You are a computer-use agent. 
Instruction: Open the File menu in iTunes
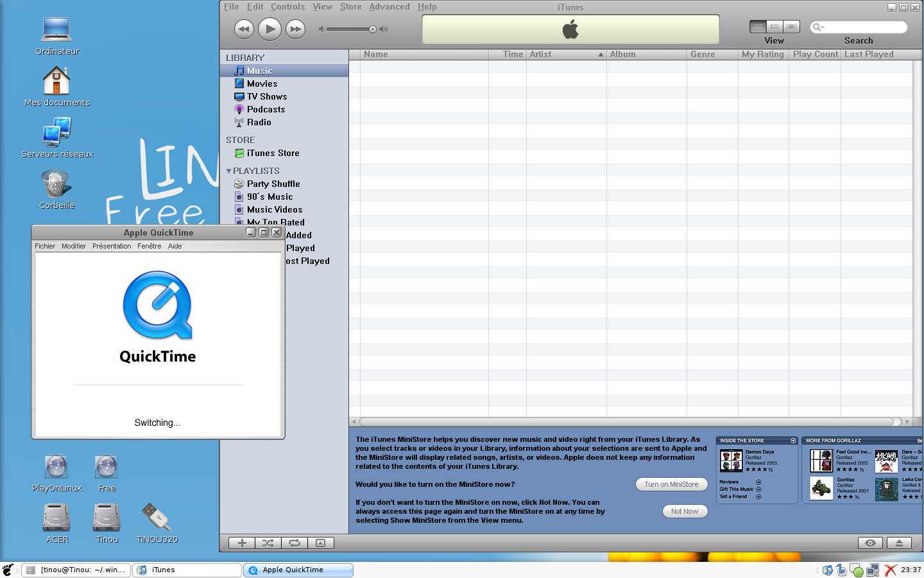pos(231,6)
